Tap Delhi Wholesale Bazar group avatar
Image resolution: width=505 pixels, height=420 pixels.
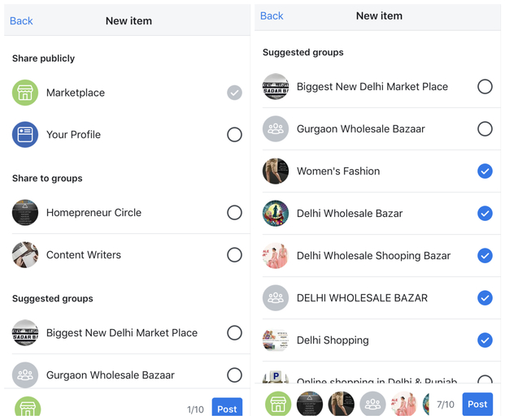click(x=276, y=213)
